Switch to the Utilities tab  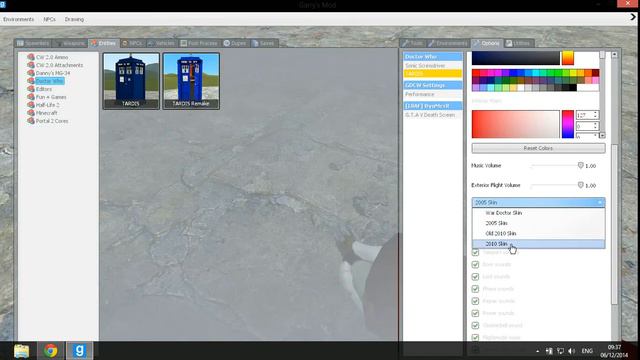coord(518,43)
